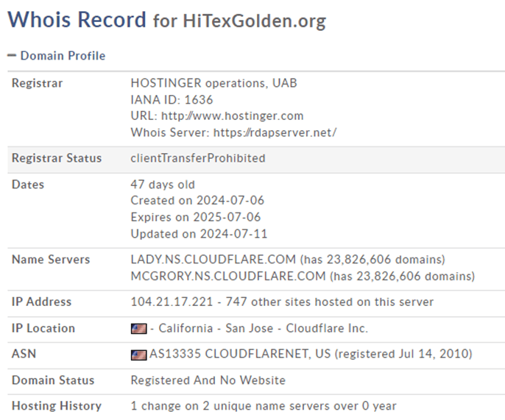
Task: Click the hosting history change summary
Action: (264, 406)
